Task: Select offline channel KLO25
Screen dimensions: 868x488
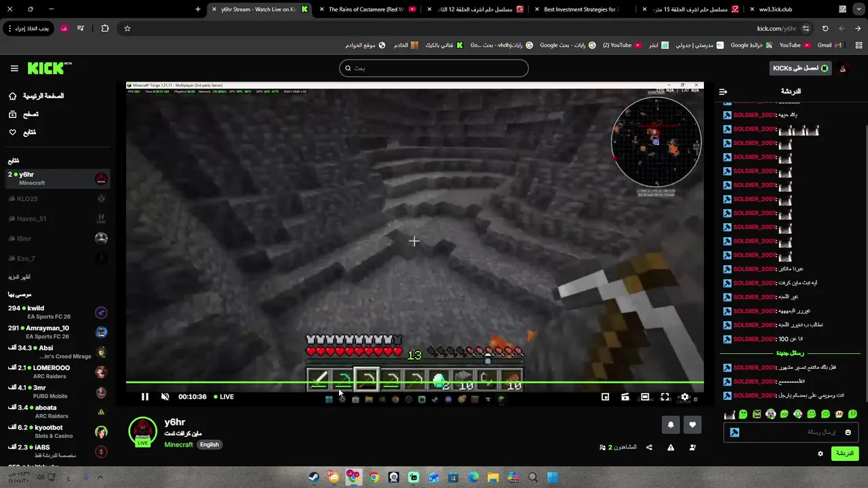Action: [x=58, y=199]
